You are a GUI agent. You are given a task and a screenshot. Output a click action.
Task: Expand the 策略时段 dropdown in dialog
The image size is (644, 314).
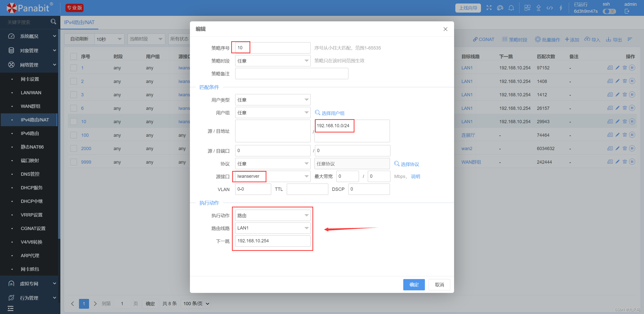[x=273, y=61]
